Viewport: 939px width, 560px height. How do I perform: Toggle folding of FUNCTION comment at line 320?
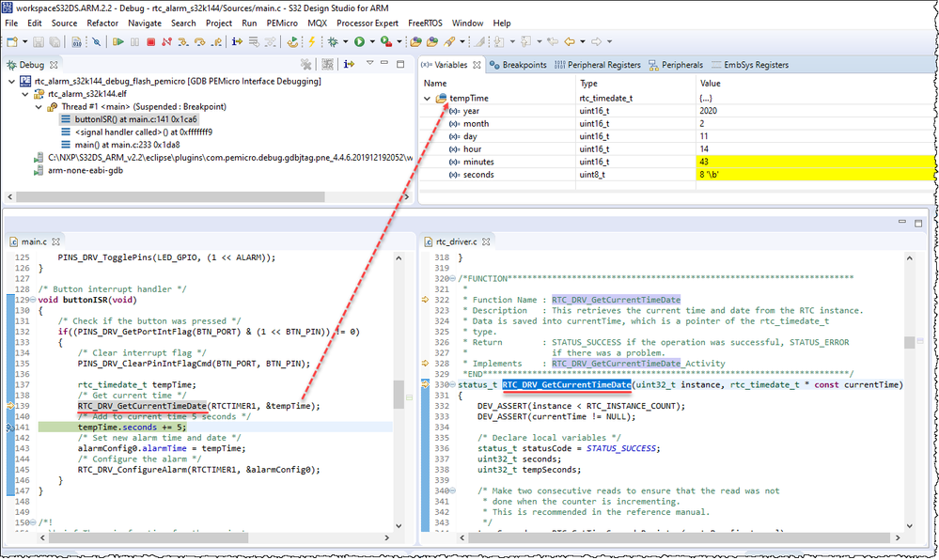(454, 279)
